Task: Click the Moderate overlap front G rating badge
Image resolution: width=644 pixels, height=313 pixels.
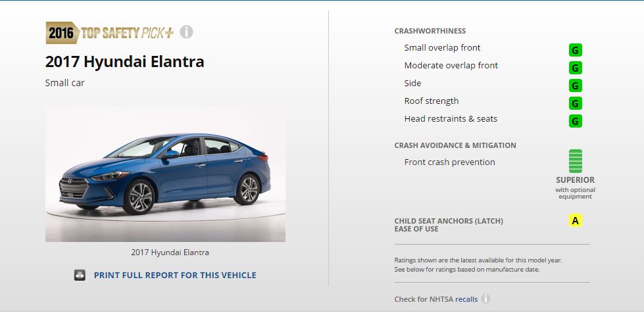Action: tap(575, 68)
